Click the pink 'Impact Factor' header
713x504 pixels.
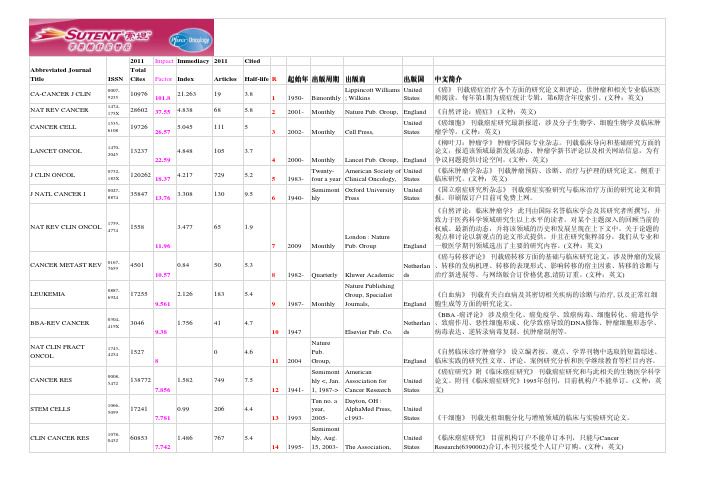pos(164,70)
